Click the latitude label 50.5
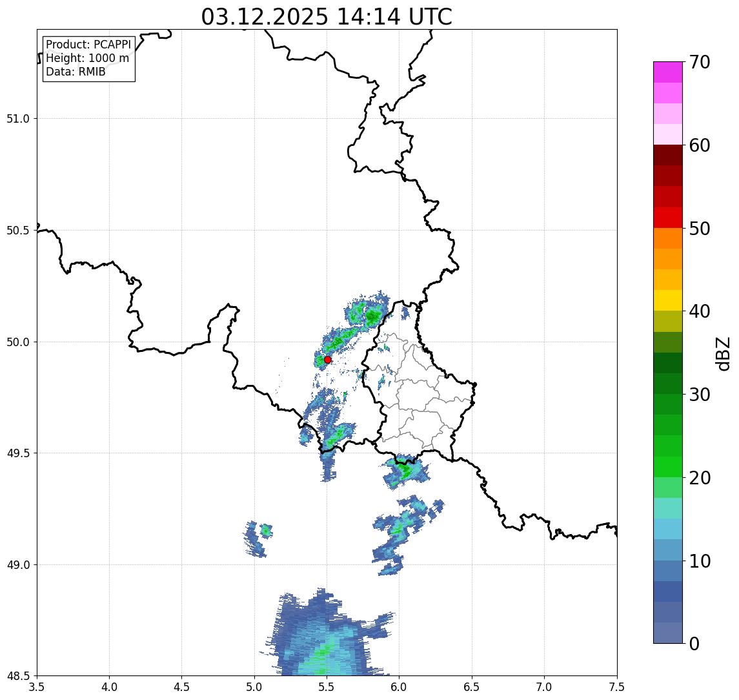Screen dimensions: 739x700 [x=18, y=231]
